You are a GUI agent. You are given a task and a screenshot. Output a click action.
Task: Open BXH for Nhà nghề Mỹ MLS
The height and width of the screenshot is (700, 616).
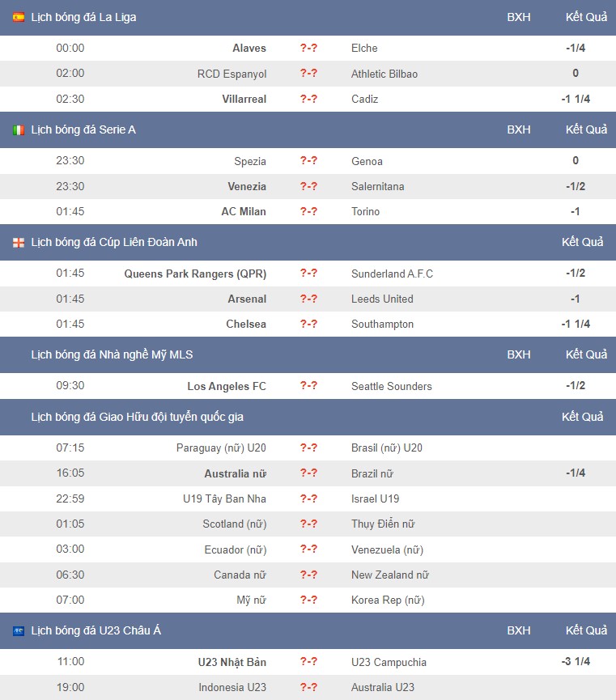pyautogui.click(x=519, y=355)
